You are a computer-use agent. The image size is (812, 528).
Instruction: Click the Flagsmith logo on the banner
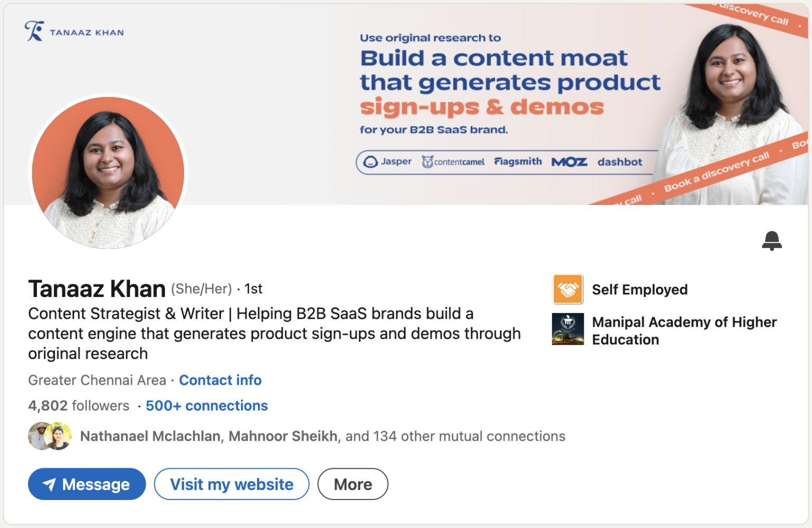coord(518,161)
